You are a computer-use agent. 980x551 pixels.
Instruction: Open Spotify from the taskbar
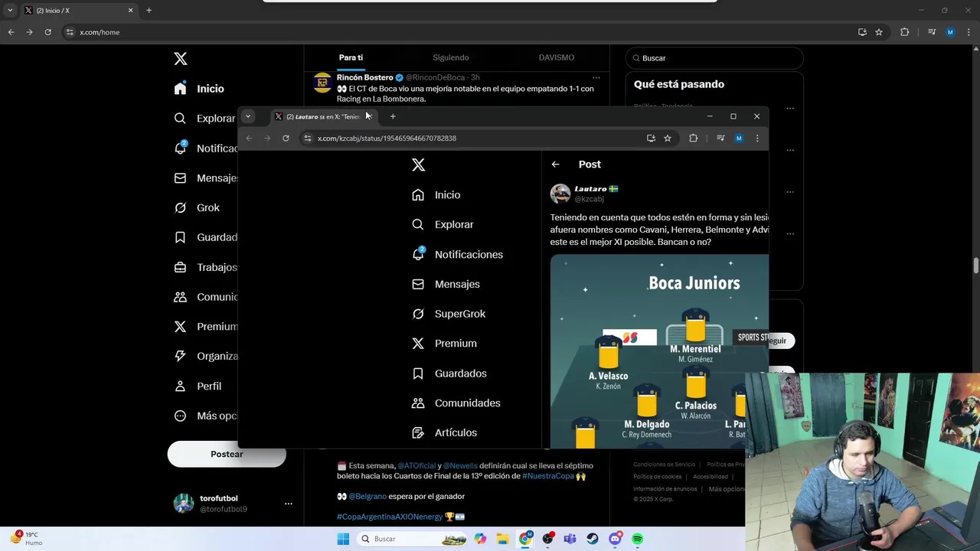(638, 539)
